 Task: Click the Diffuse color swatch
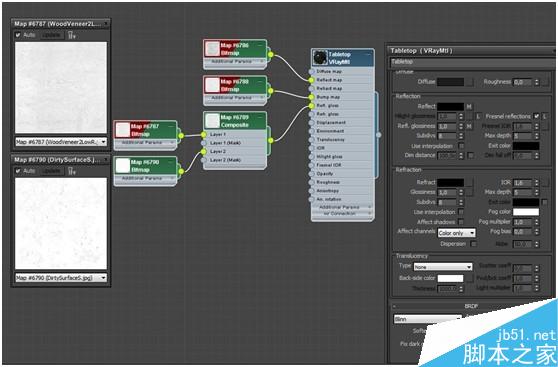450,82
